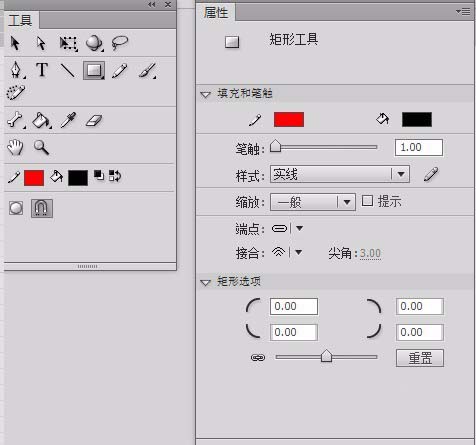This screenshot has height=445, width=476.
Task: Switch to the 工具 tab
Action: (x=20, y=20)
